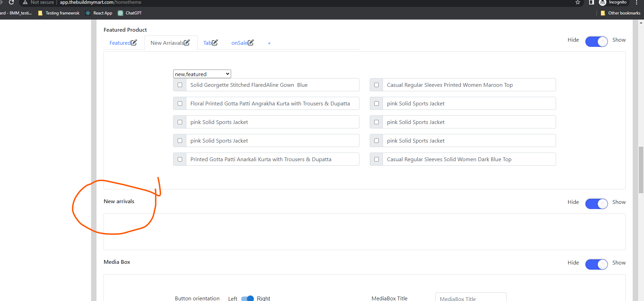Reload the page with the browser refresh icon
644x301 pixels.
[11, 2]
